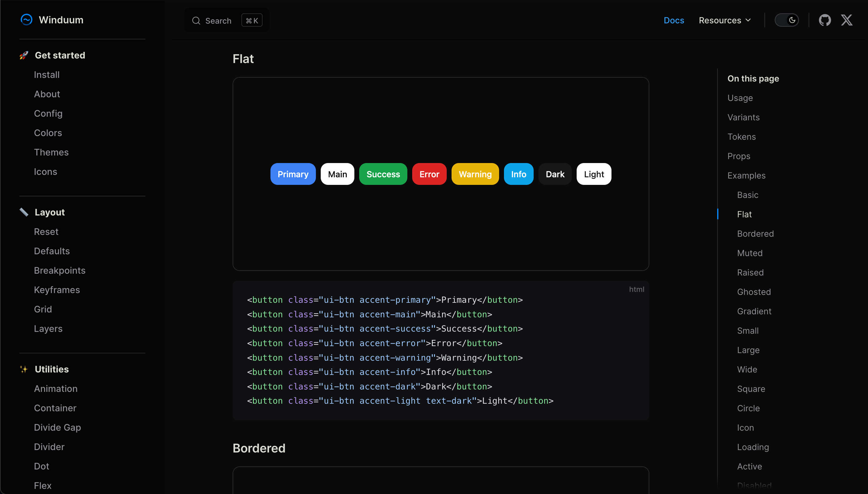Viewport: 868px width, 494px height.
Task: Click the rocket icon beside Get started
Action: (24, 55)
